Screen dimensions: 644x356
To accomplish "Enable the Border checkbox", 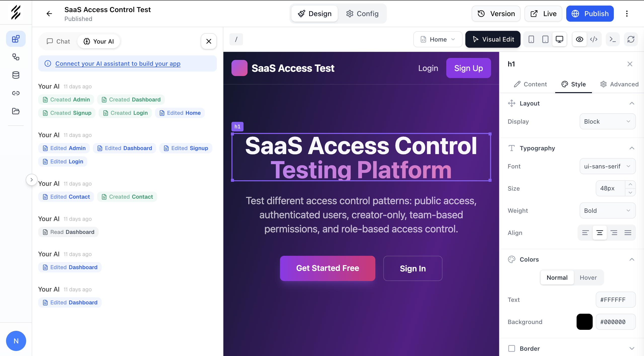I will 512,348.
